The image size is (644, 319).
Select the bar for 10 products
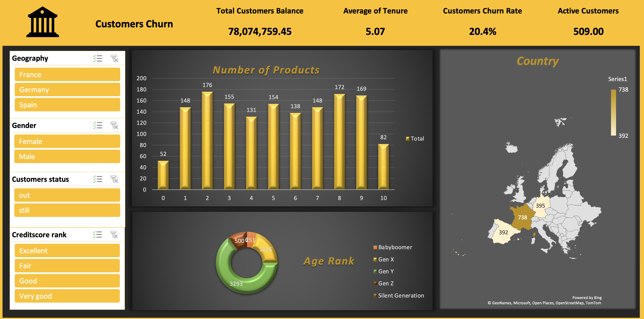point(383,167)
